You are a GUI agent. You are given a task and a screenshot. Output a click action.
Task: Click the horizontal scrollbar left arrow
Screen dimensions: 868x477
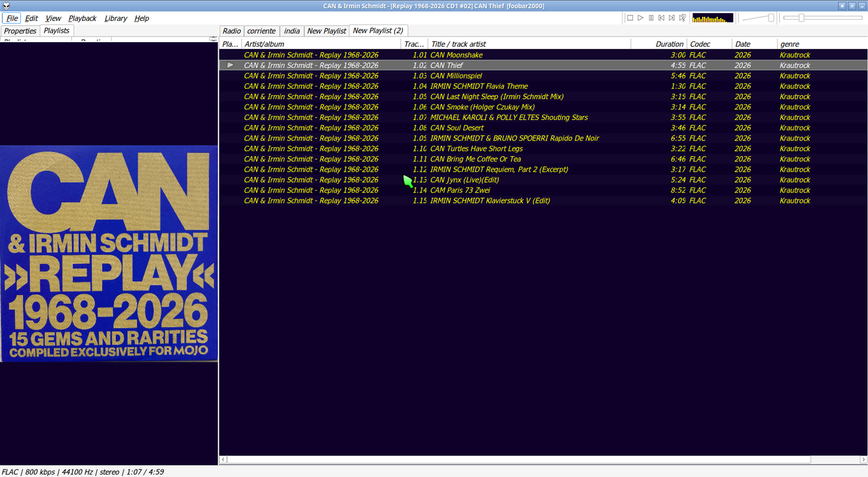[223, 459]
